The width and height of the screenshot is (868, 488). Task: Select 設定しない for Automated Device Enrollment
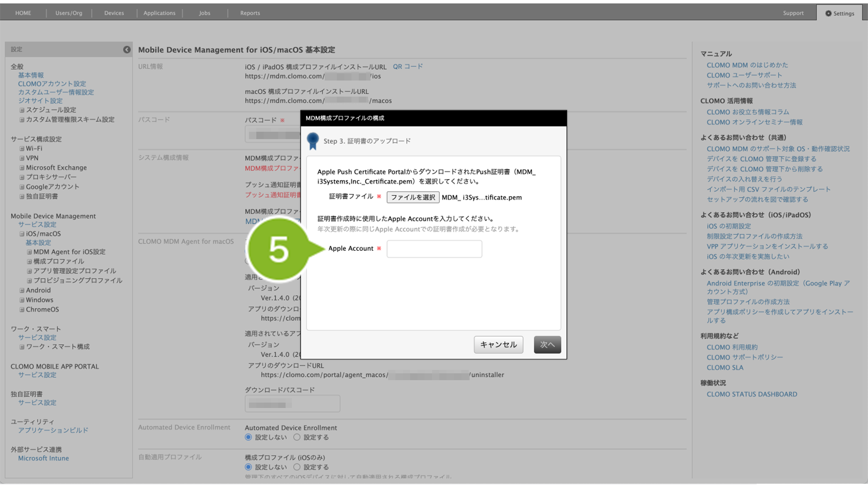click(248, 438)
